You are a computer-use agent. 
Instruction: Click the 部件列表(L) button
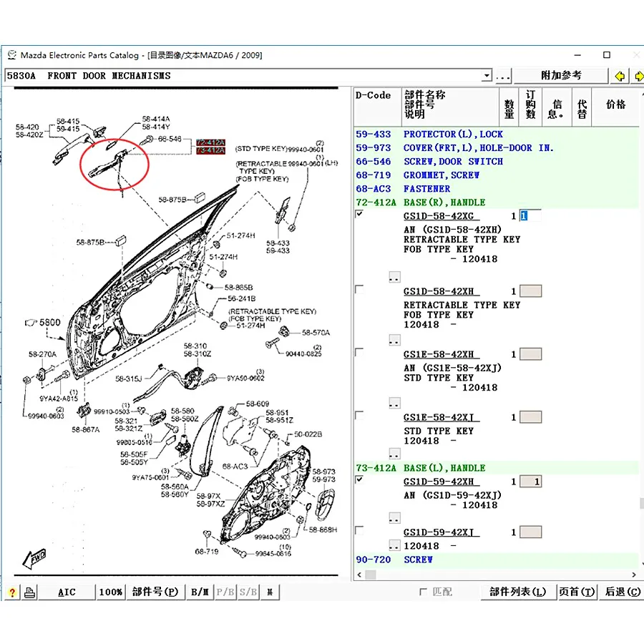pyautogui.click(x=517, y=592)
